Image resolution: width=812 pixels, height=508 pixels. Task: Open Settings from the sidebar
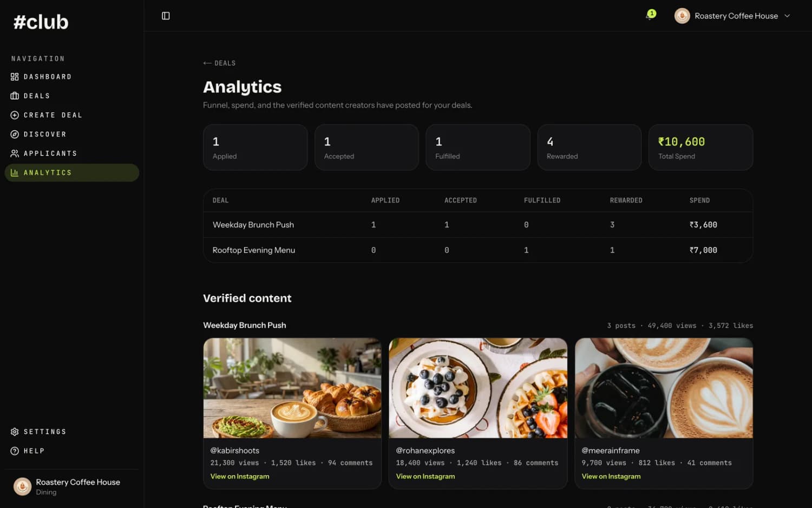71,432
